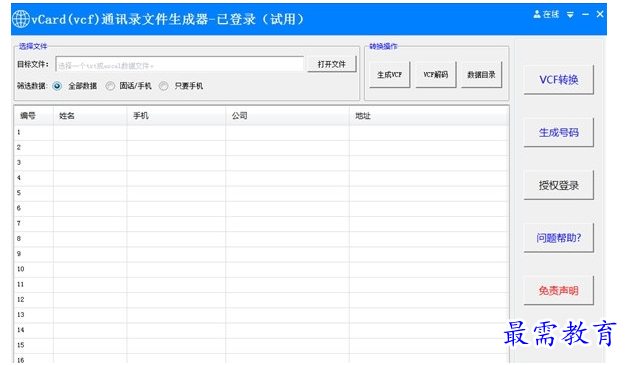Select the 全部数据 radio option
The width and height of the screenshot is (625, 365).
(57, 86)
